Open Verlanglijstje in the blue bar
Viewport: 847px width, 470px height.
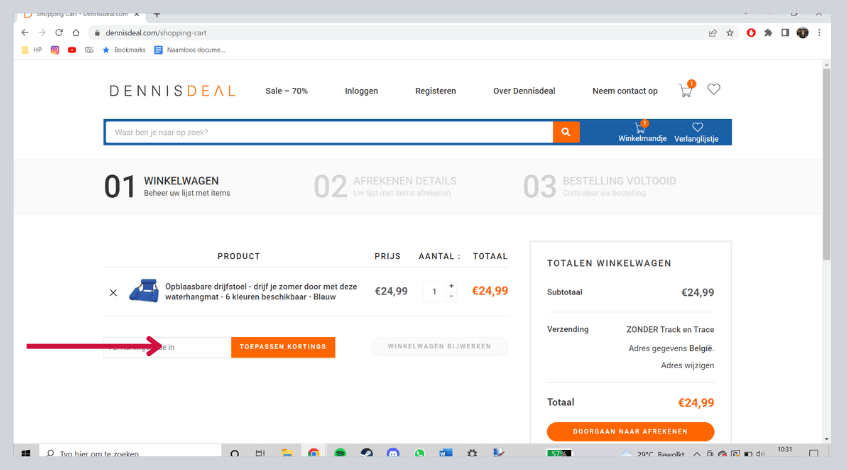(x=696, y=132)
